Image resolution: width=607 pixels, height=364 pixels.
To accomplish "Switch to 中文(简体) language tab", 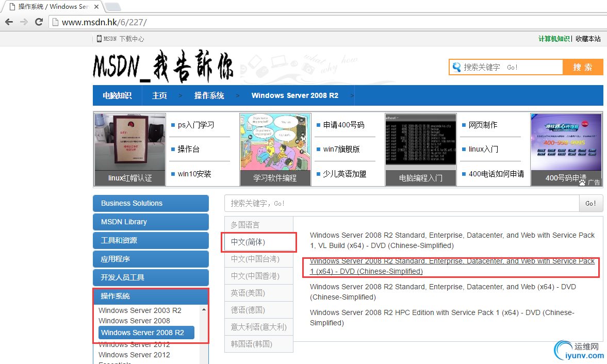I will pos(258,242).
